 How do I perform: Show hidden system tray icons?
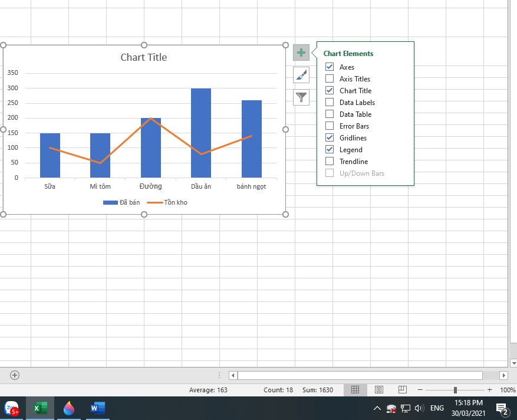pos(377,408)
